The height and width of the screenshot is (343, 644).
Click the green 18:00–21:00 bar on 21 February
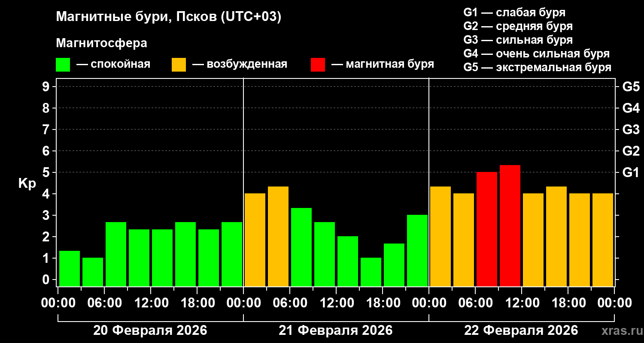tap(394, 265)
